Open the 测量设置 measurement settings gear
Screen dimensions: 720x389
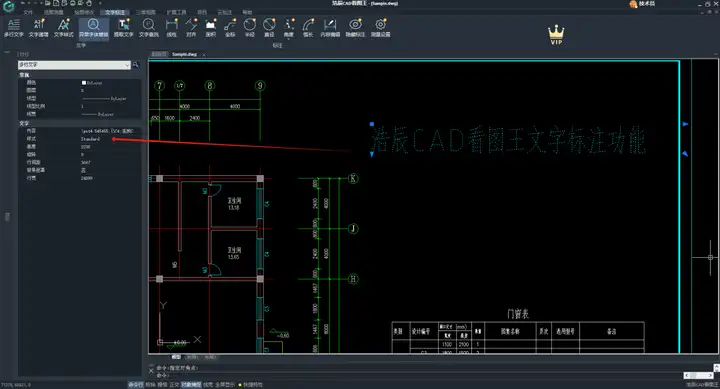[x=380, y=28]
